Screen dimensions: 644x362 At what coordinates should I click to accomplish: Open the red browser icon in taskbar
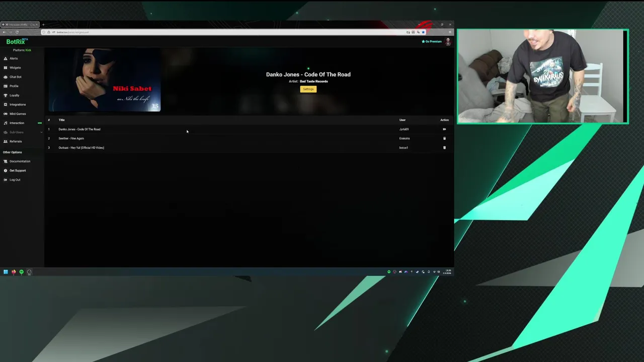point(14,272)
